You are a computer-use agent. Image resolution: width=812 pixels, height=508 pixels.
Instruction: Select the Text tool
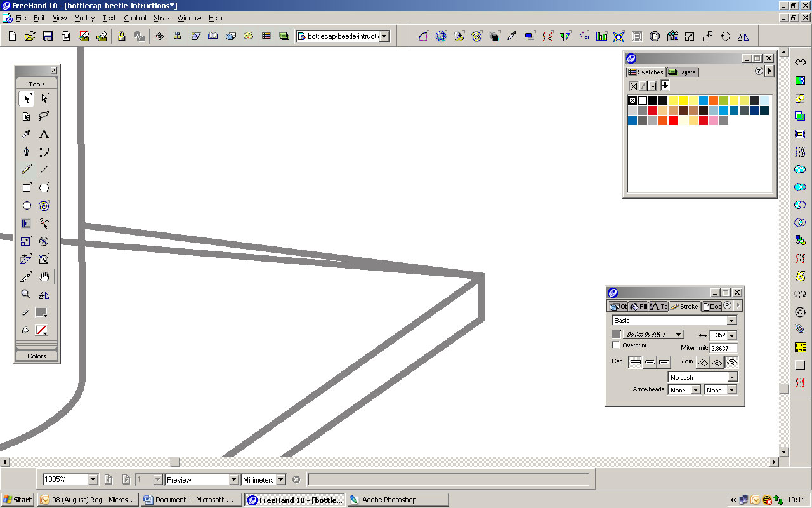pyautogui.click(x=43, y=134)
